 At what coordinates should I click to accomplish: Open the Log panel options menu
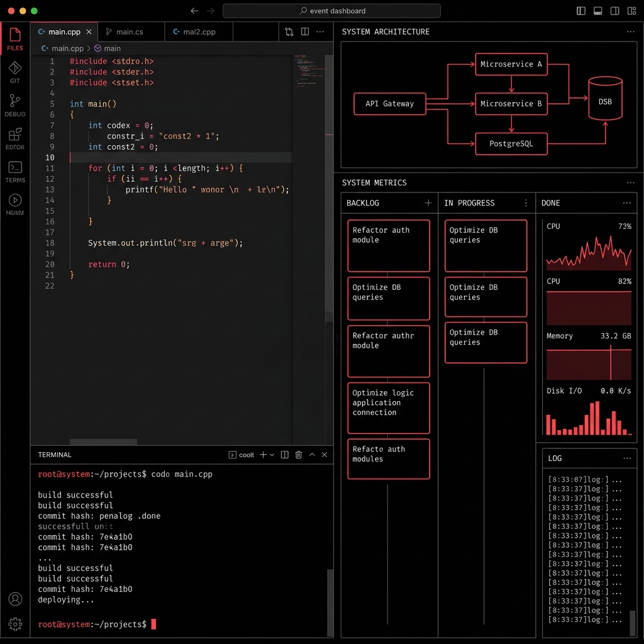click(627, 458)
